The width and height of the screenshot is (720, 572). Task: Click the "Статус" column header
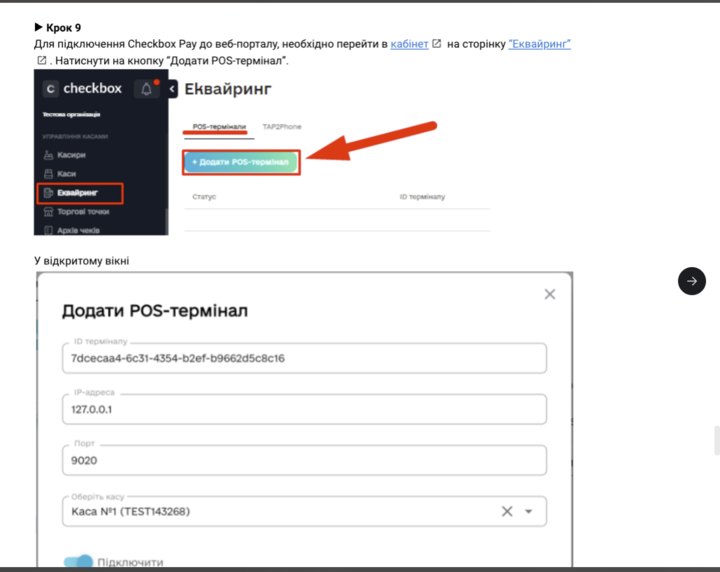pyautogui.click(x=204, y=196)
